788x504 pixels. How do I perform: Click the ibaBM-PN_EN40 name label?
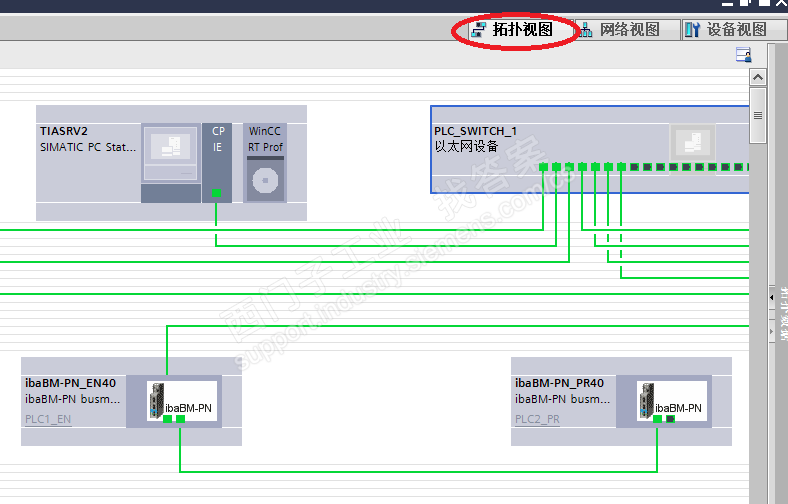click(70, 383)
